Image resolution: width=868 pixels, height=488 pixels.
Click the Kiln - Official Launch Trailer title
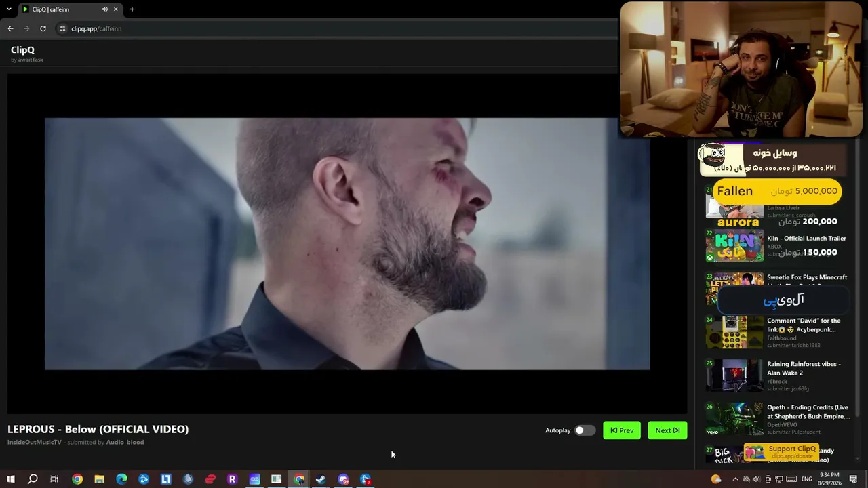[x=806, y=239]
